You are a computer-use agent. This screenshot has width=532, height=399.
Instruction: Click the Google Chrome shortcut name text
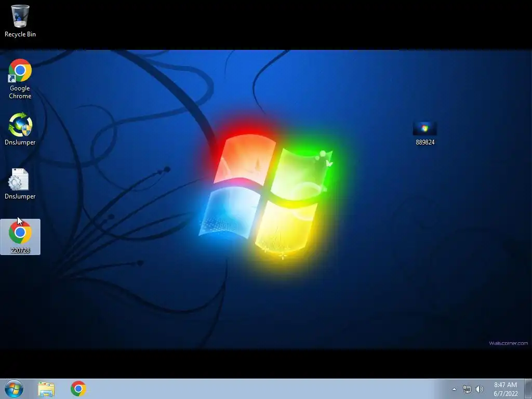click(20, 92)
